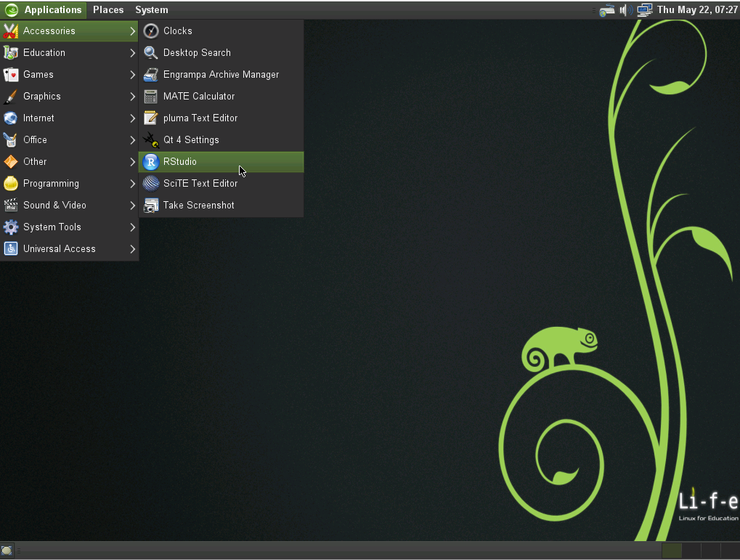Click the Graphics paintbrush icon

coord(10,97)
